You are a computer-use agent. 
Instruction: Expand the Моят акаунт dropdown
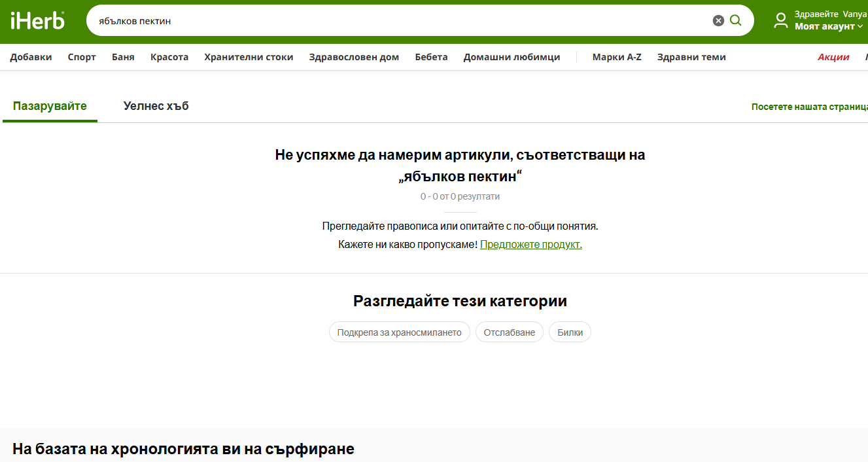coord(829,26)
